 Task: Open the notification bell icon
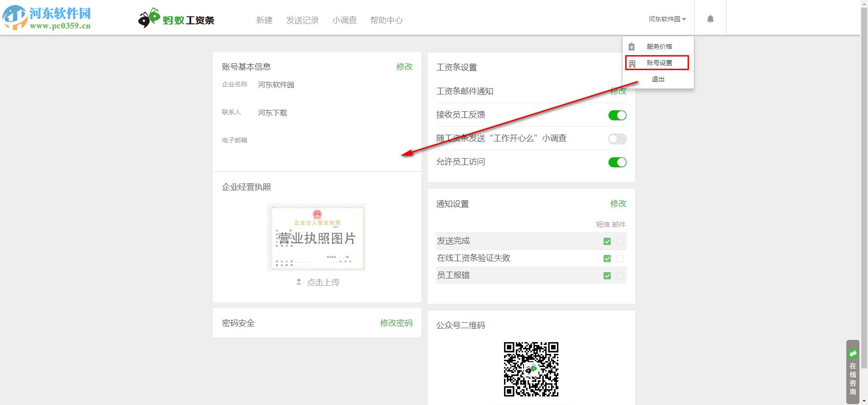(710, 19)
